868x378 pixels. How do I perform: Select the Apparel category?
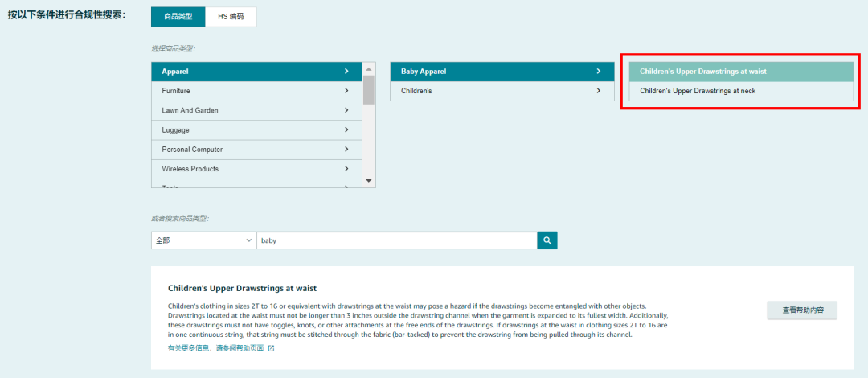click(x=257, y=72)
